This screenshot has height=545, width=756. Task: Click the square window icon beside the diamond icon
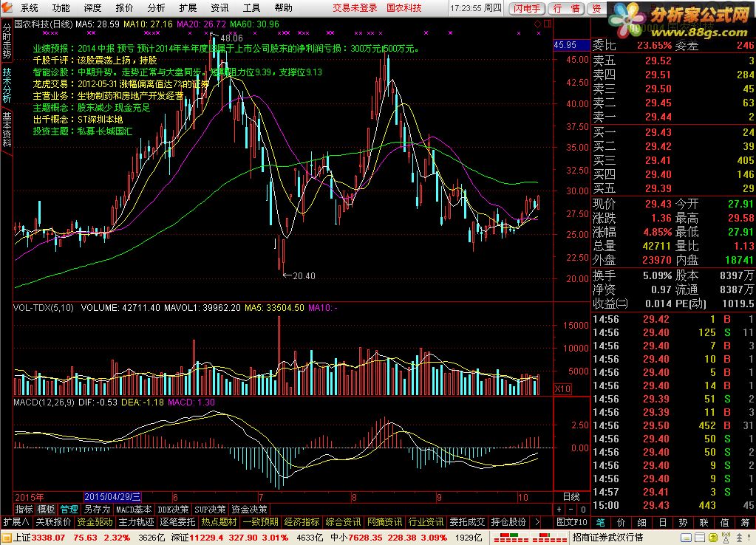click(x=548, y=24)
